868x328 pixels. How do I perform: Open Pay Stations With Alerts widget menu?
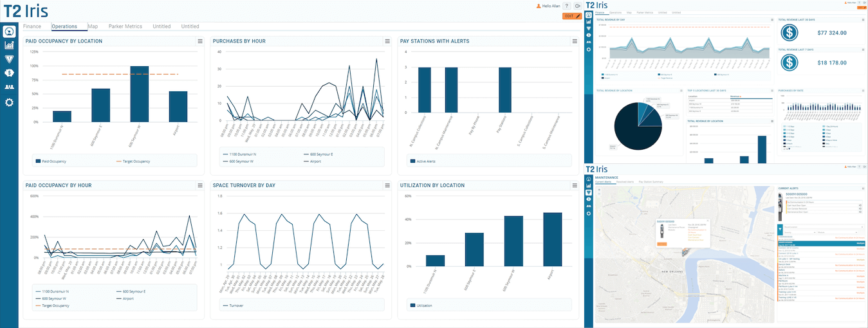point(575,41)
